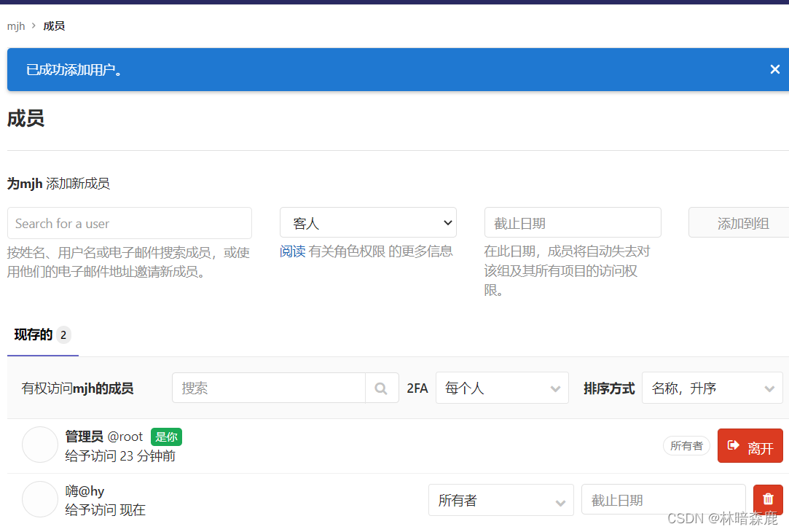Click the 所有者 badge beside 管理员
The height and width of the screenshot is (532, 789).
click(x=686, y=445)
